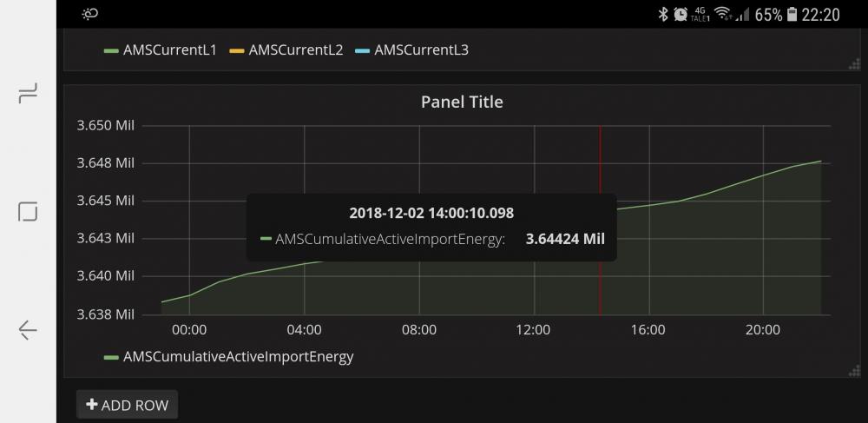Click the yellow AMSCurrentL2 color swatch
This screenshot has width=868, height=423.
coord(236,50)
